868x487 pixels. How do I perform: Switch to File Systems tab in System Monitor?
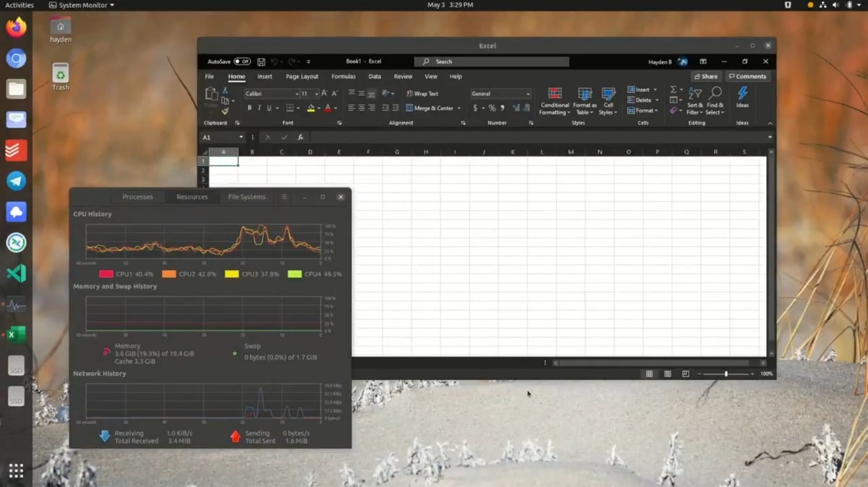coord(247,197)
